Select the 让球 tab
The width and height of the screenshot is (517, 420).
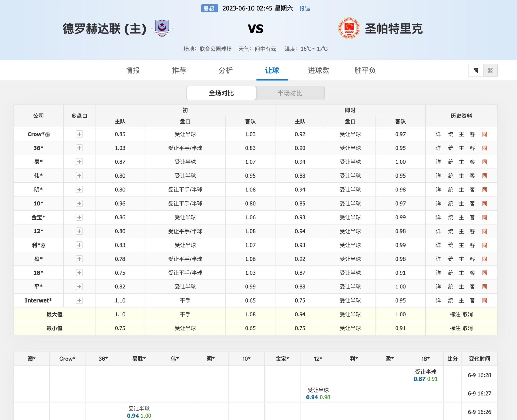click(x=272, y=70)
